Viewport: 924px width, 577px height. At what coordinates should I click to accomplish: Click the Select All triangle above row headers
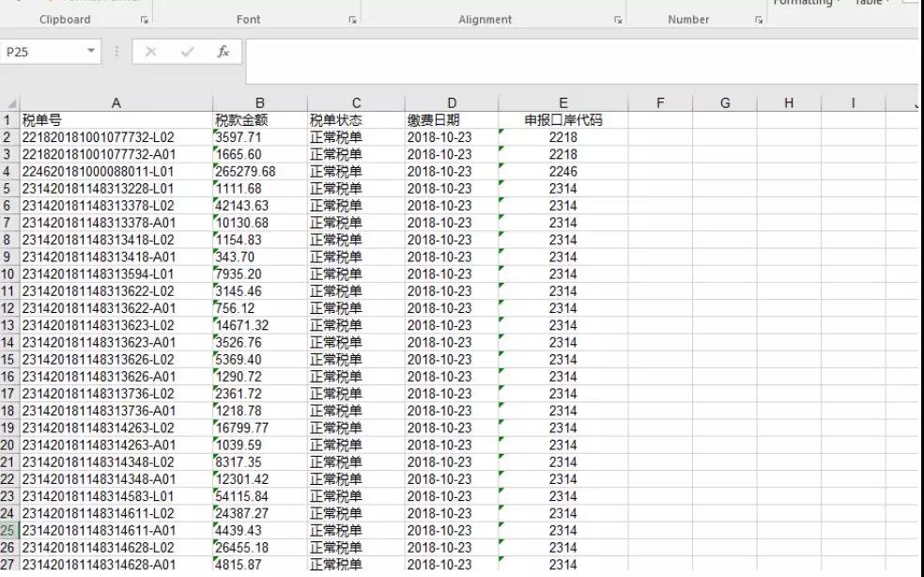click(11, 102)
